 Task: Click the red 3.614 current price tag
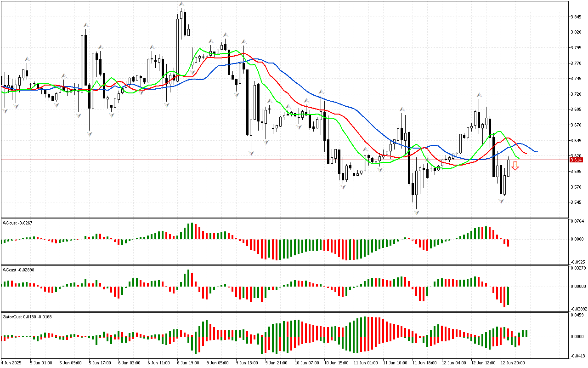(x=576, y=160)
